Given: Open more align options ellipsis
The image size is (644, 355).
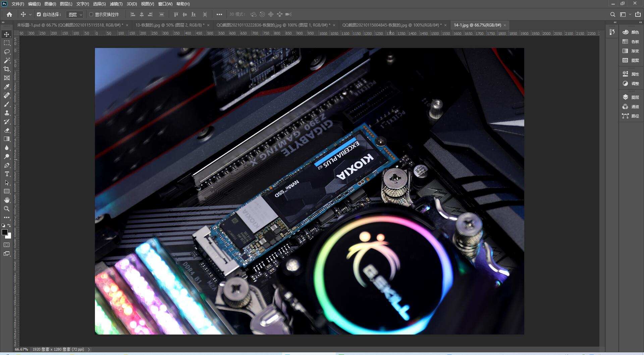Looking at the screenshot, I should (x=219, y=14).
